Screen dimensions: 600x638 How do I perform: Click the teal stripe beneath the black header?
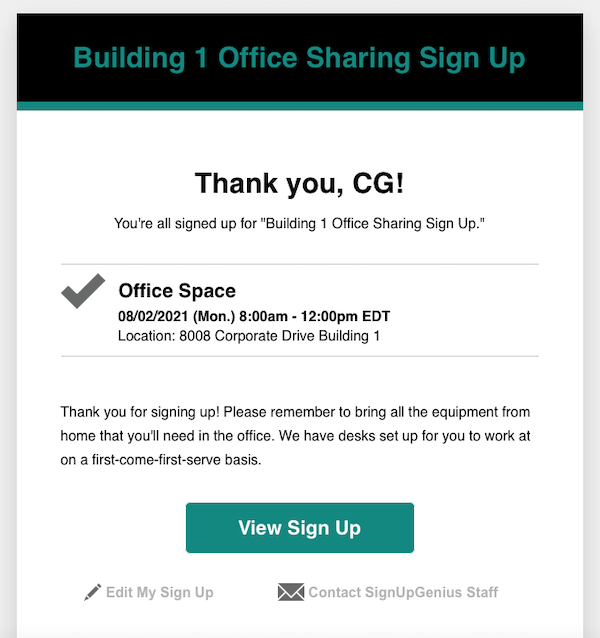(300, 106)
